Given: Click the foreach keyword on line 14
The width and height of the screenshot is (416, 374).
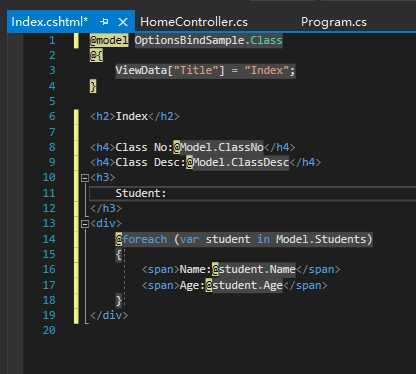Looking at the screenshot, I should coord(145,239).
